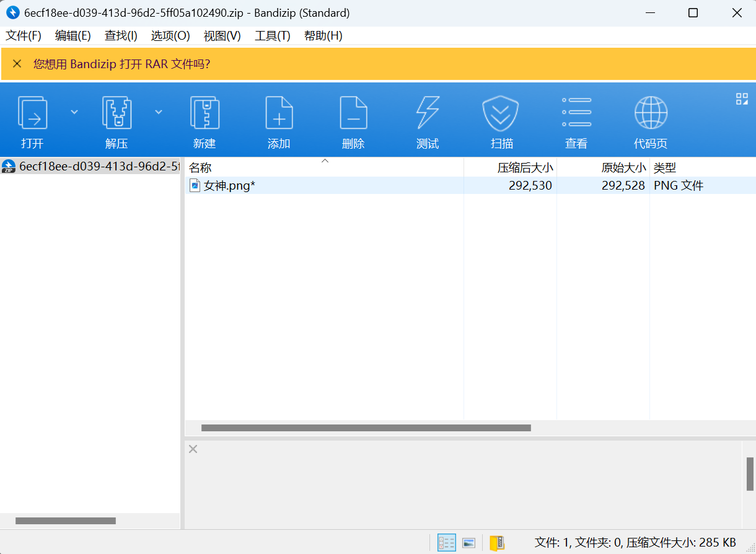Switch to thumbnail view in status bar
The width and height of the screenshot is (756, 554).
469,543
